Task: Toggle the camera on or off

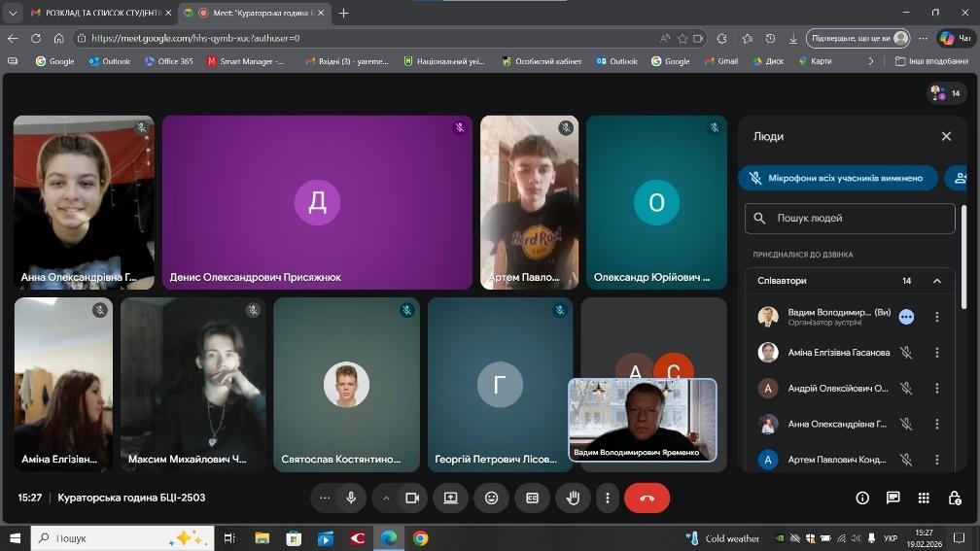Action: (411, 498)
